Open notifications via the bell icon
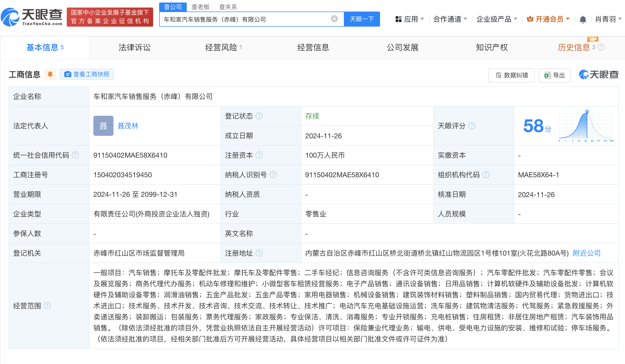The image size is (625, 364). [583, 19]
